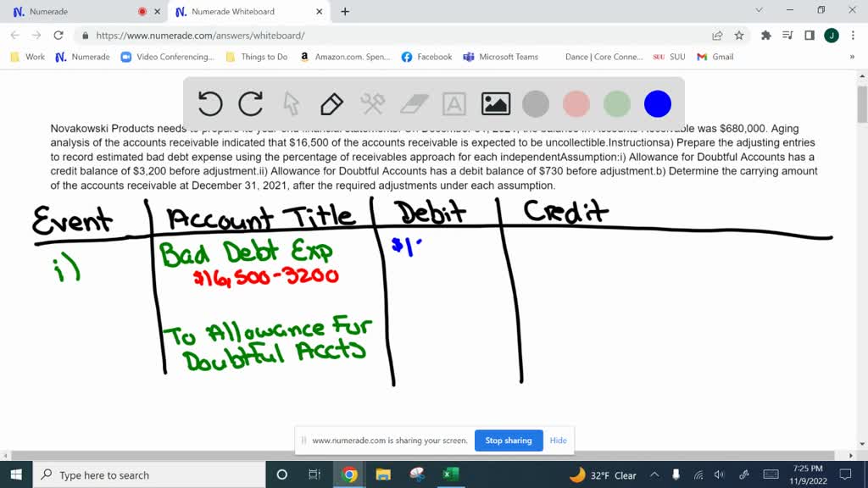Hide the screen sharing banner
The image size is (868, 488).
coord(557,440)
